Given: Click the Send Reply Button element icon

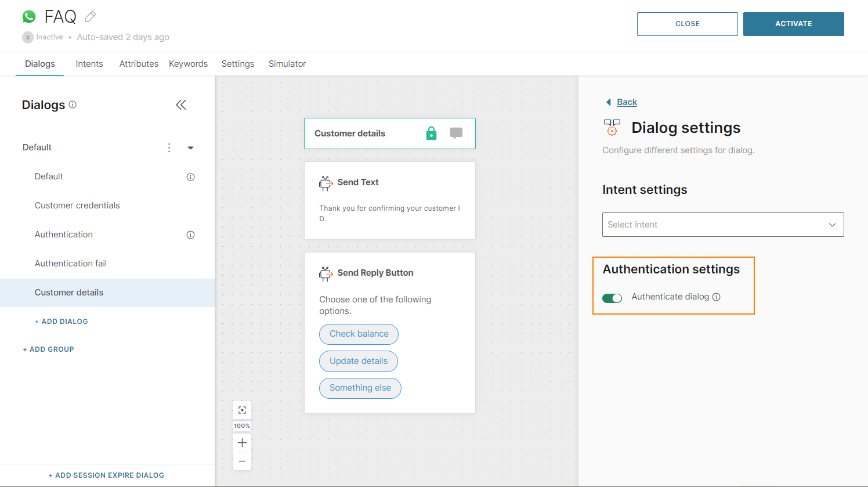Looking at the screenshot, I should 326,272.
